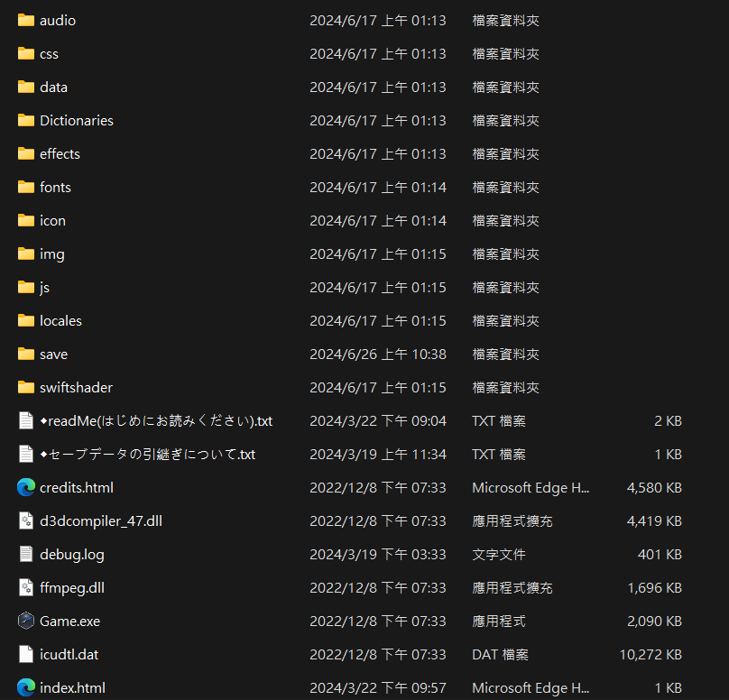729x700 pixels.
Task: Click the css folder name
Action: coord(49,53)
